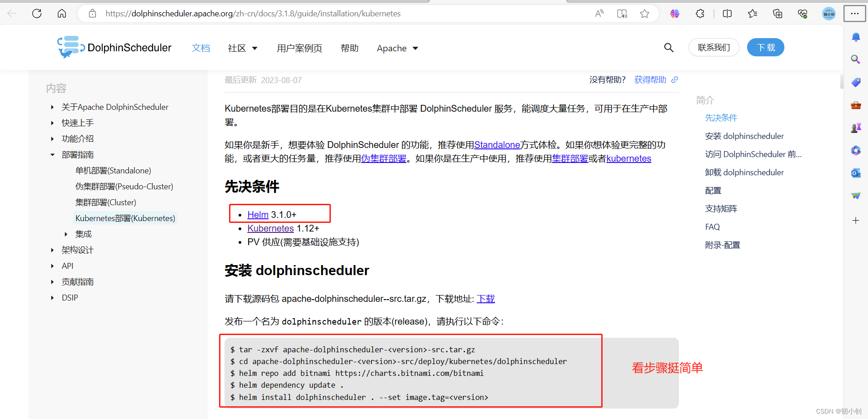868x419 pixels.
Task: Open the Apache dropdown menu
Action: point(397,48)
